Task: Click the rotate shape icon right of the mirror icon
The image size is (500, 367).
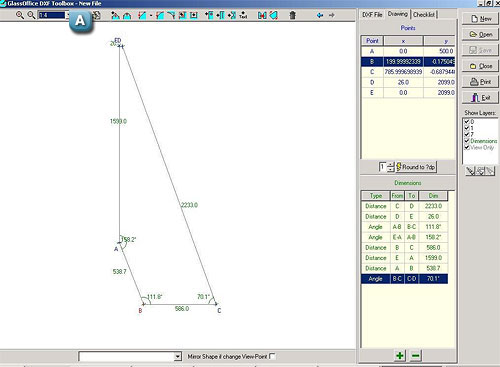Action: coord(274,15)
